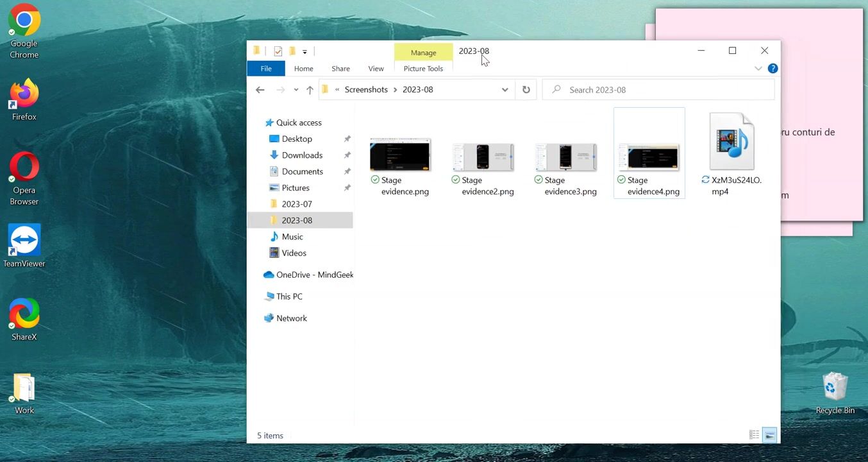
Task: Expand the address bar history dropdown
Action: click(505, 90)
